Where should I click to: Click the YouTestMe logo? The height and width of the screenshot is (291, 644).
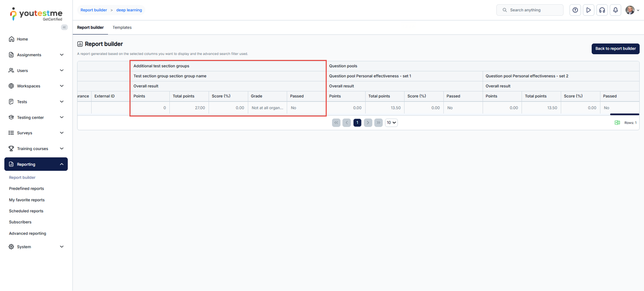(x=36, y=14)
